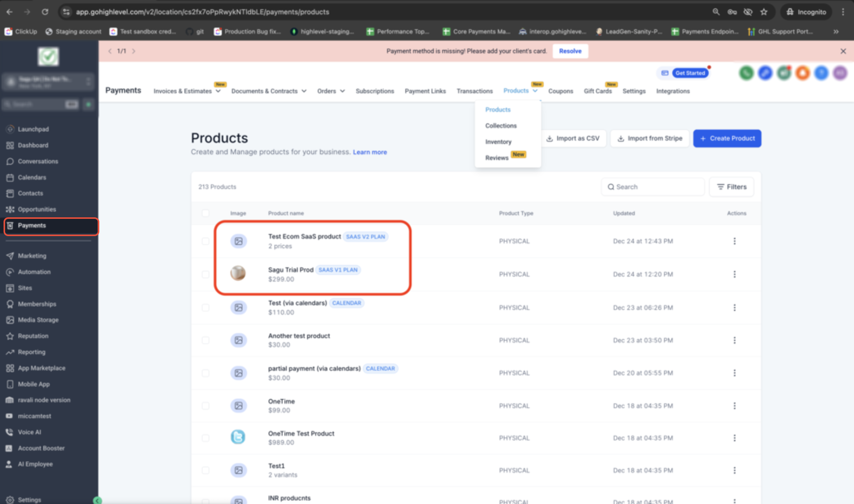This screenshot has width=854, height=504.
Task: Switch to the Coupons tab
Action: point(560,91)
